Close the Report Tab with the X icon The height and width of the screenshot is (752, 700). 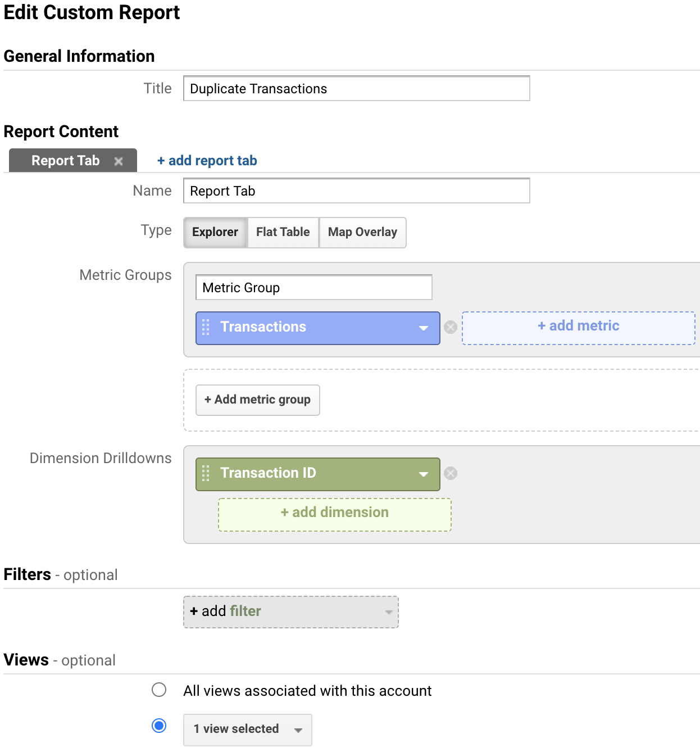point(119,161)
